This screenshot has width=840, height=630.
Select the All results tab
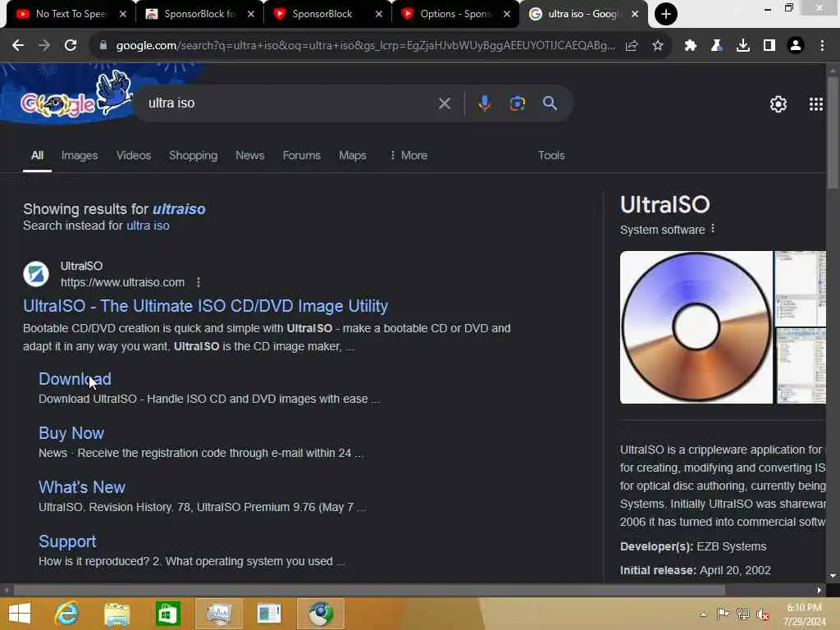tap(37, 155)
